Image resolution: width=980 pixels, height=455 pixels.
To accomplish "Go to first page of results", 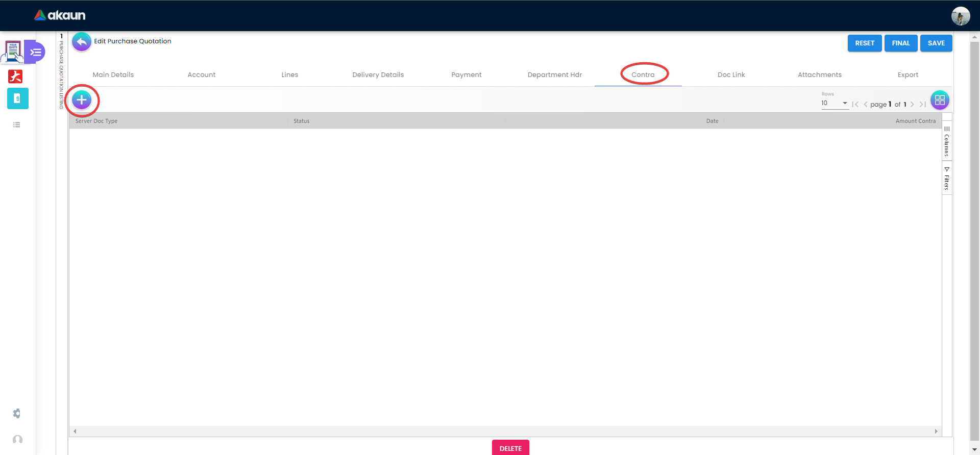I will point(855,105).
